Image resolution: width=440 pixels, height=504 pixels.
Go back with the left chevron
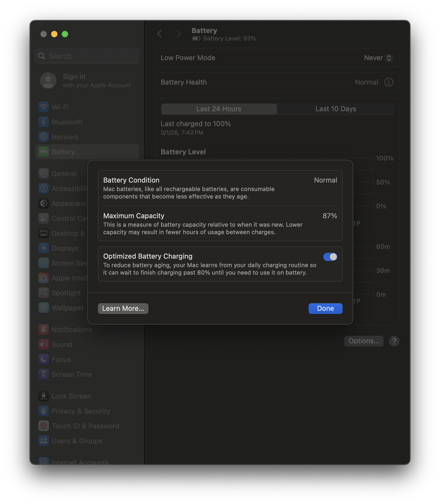(x=160, y=34)
